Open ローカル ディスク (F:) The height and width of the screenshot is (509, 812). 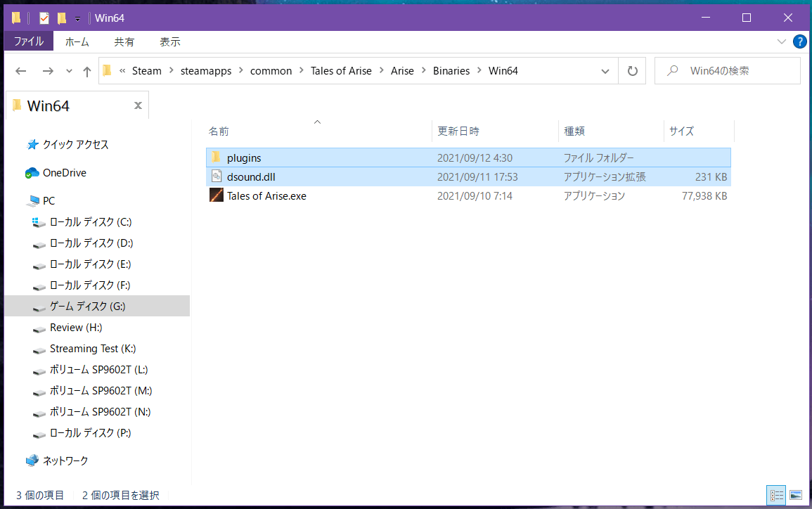click(89, 285)
